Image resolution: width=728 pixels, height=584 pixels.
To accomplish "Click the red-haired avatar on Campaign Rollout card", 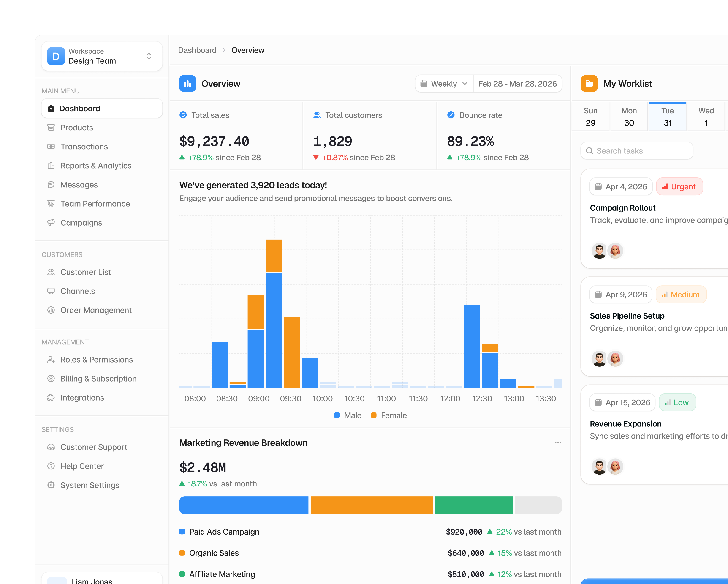I will pos(615,251).
